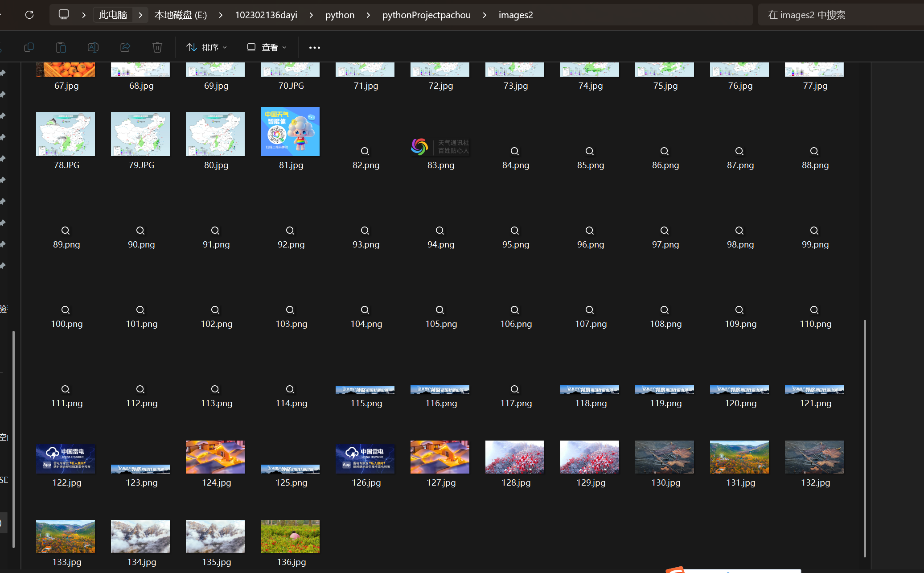This screenshot has width=924, height=573.
Task: Select the 136.jpg flower field thumbnail
Action: click(290, 536)
